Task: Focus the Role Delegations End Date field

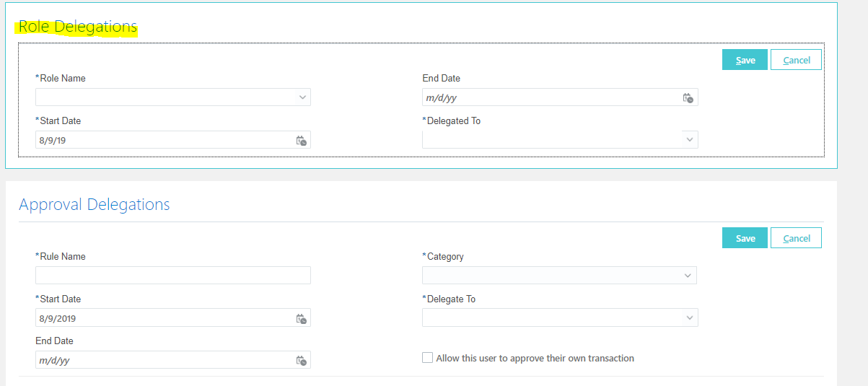Action: tap(548, 97)
